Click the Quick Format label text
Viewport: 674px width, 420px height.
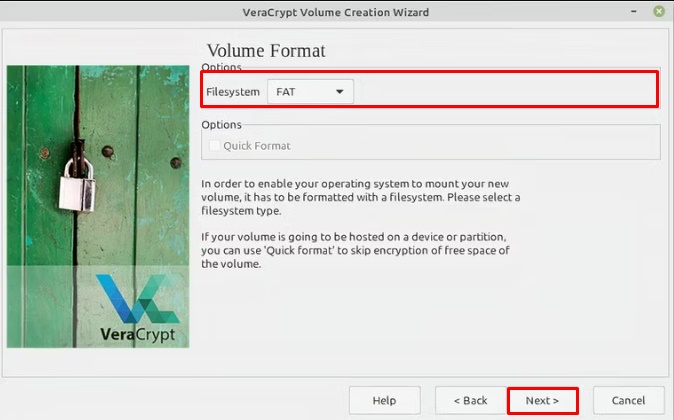pyautogui.click(x=257, y=146)
